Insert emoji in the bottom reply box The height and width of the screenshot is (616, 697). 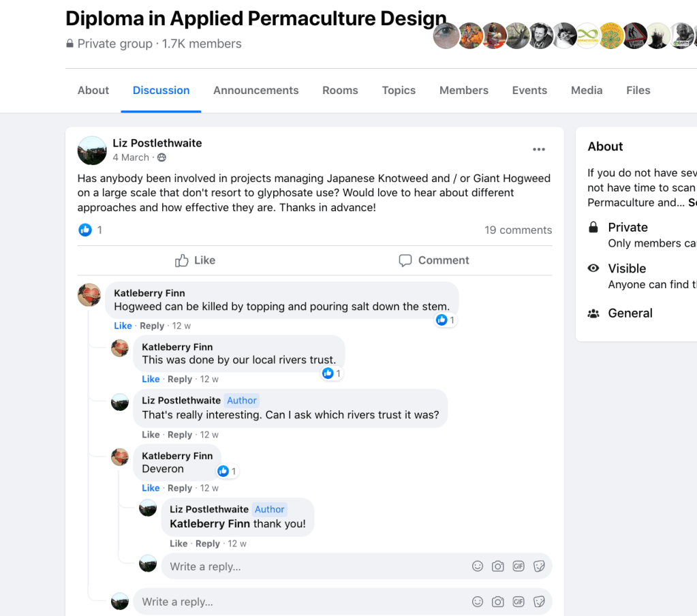pos(478,602)
